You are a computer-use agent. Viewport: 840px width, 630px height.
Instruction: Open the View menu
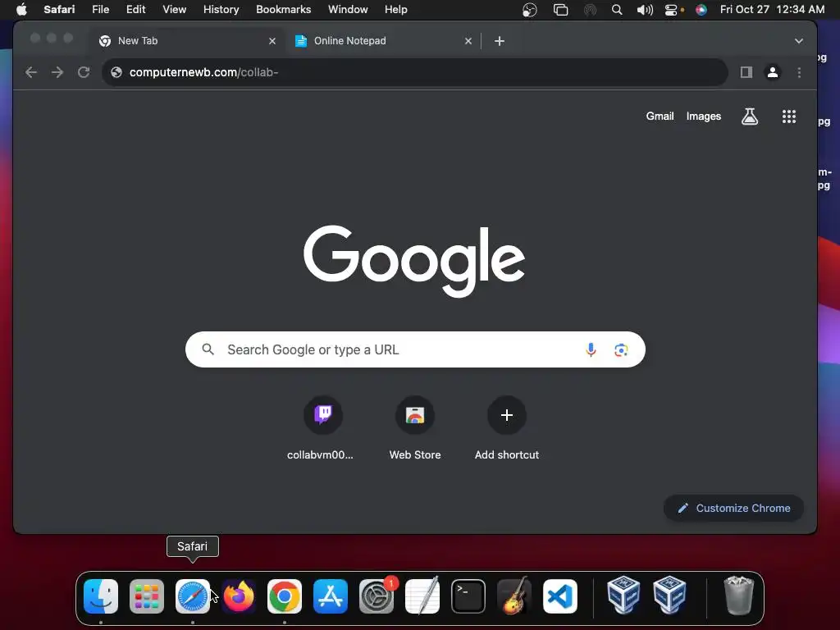point(175,10)
